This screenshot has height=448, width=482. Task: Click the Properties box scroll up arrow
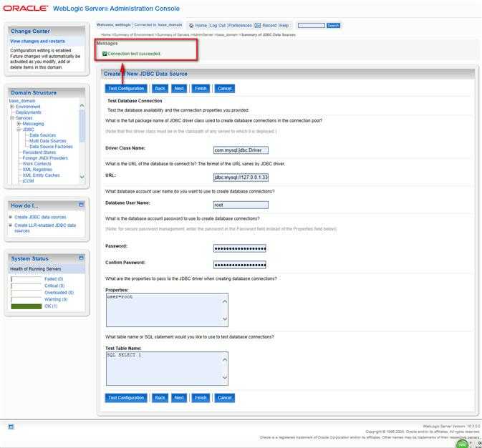pos(225,301)
